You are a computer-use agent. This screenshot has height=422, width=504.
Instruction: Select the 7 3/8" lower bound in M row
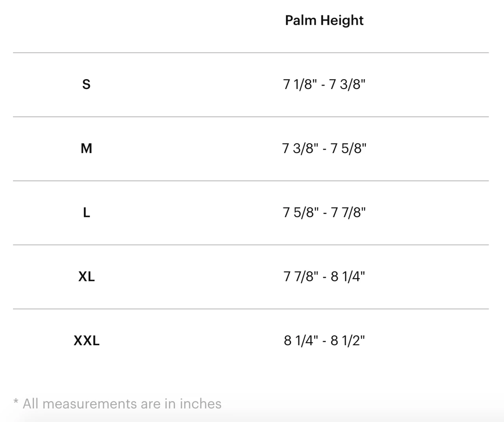point(300,149)
